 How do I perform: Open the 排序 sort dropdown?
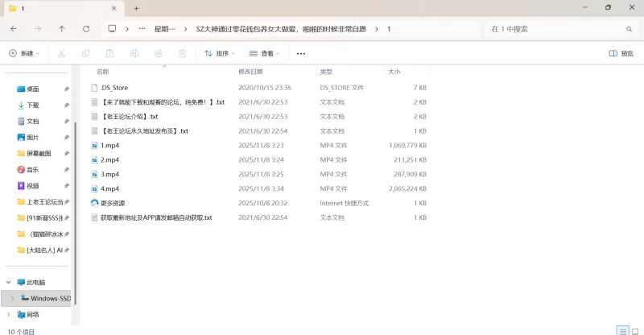pyautogui.click(x=220, y=54)
